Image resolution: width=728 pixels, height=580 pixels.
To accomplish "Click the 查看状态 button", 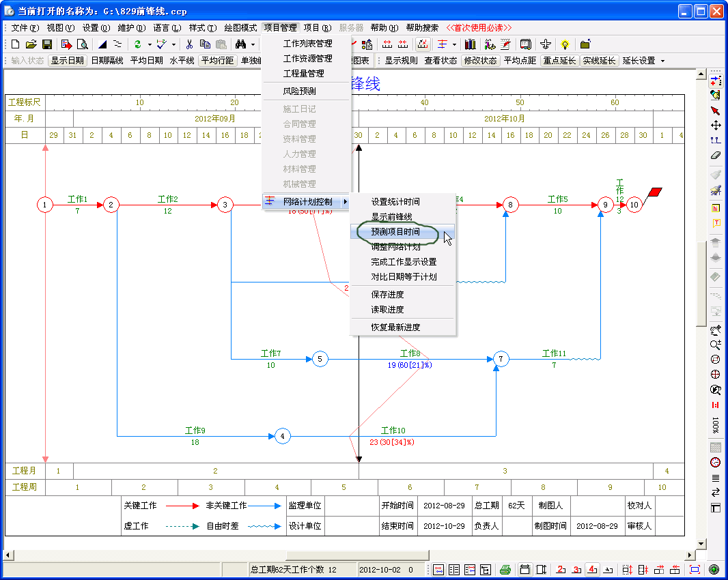I will 440,61.
